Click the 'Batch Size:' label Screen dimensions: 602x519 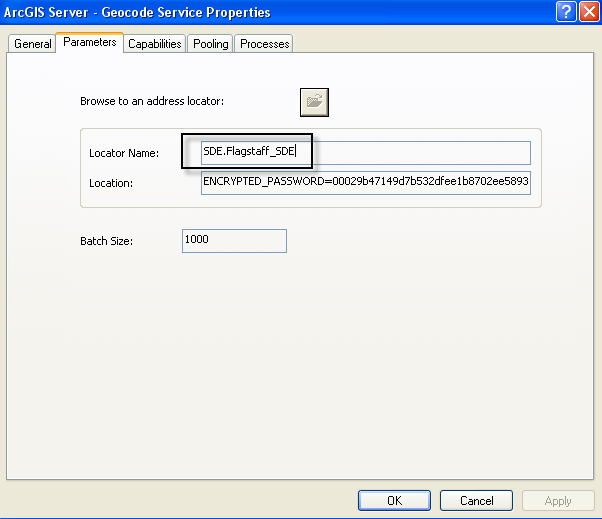pyautogui.click(x=107, y=242)
